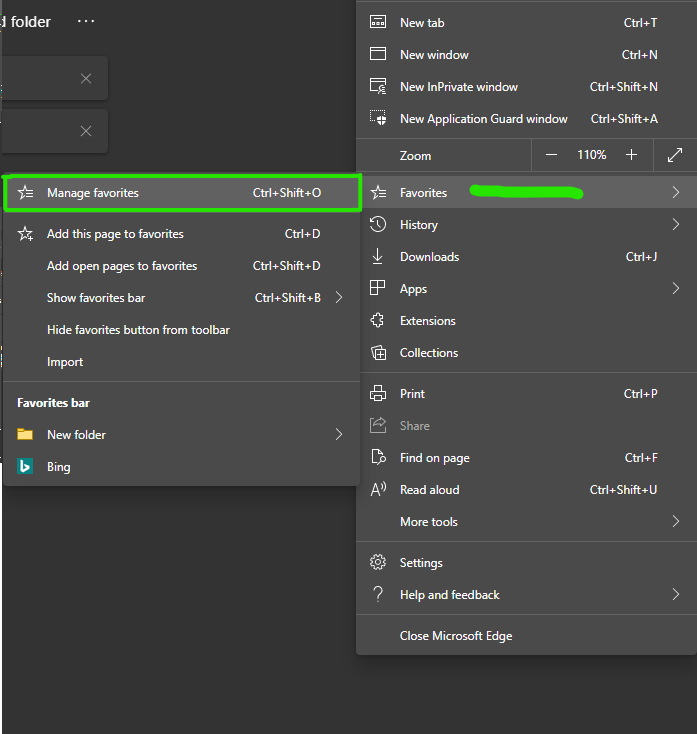This screenshot has height=734, width=697.
Task: Open the Bing favorite
Action: 182,467
